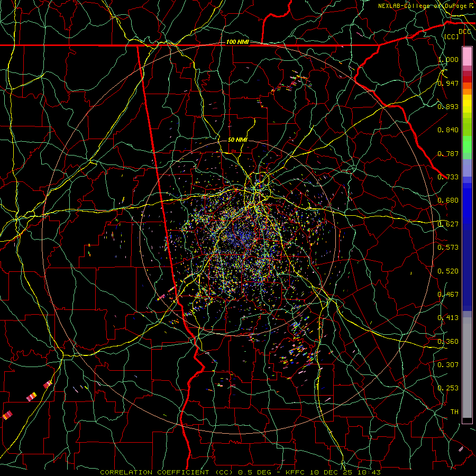Image resolution: width=476 pixels, height=476 pixels.
Task: Click the TH label at scale bottom
Action: [454, 412]
